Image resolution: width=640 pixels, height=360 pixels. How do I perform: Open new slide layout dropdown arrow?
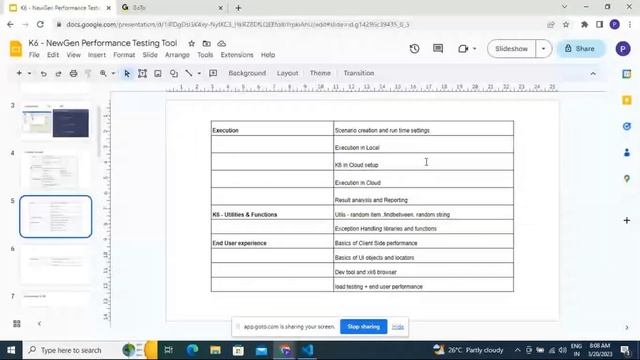point(29,73)
